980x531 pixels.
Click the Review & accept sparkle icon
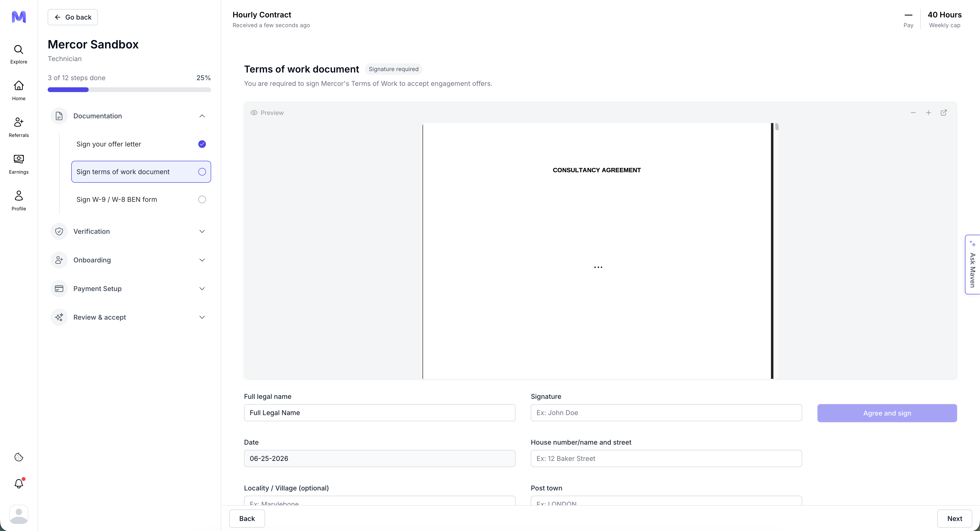tap(59, 317)
